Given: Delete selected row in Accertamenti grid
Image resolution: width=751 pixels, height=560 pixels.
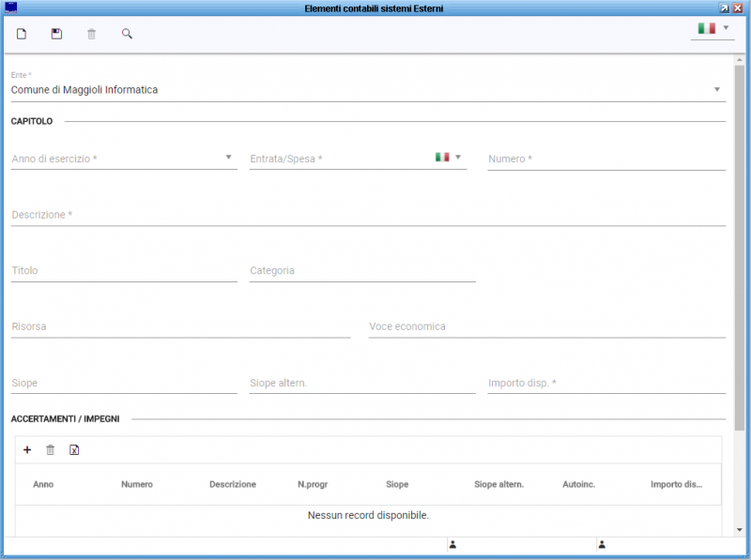Looking at the screenshot, I should click(x=51, y=450).
